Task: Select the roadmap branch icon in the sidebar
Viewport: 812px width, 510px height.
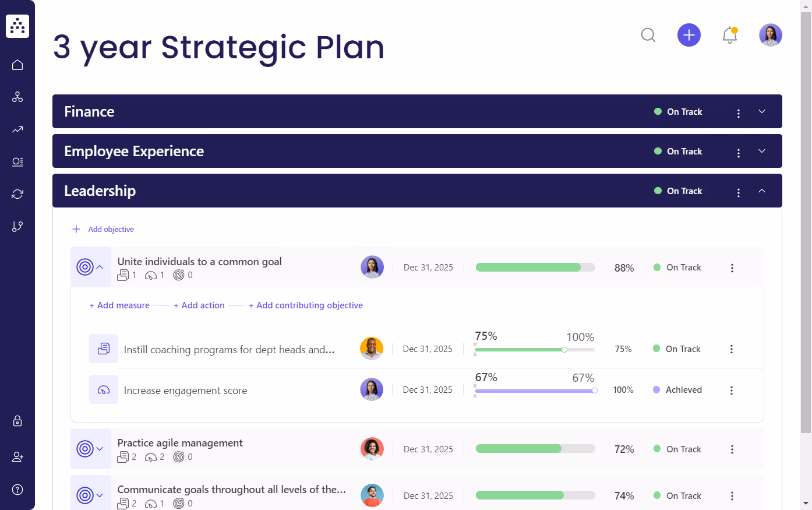Action: (17, 226)
